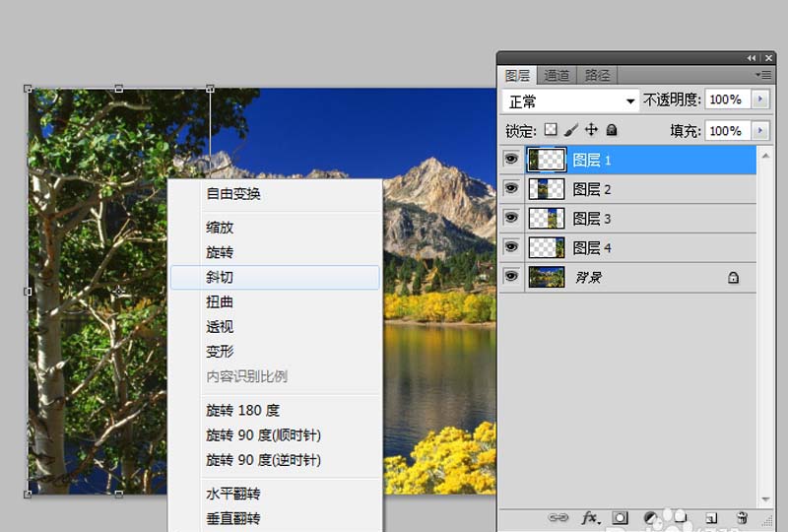Click layers list scrollbar up arrow
The width and height of the screenshot is (788, 532).
tap(765, 156)
